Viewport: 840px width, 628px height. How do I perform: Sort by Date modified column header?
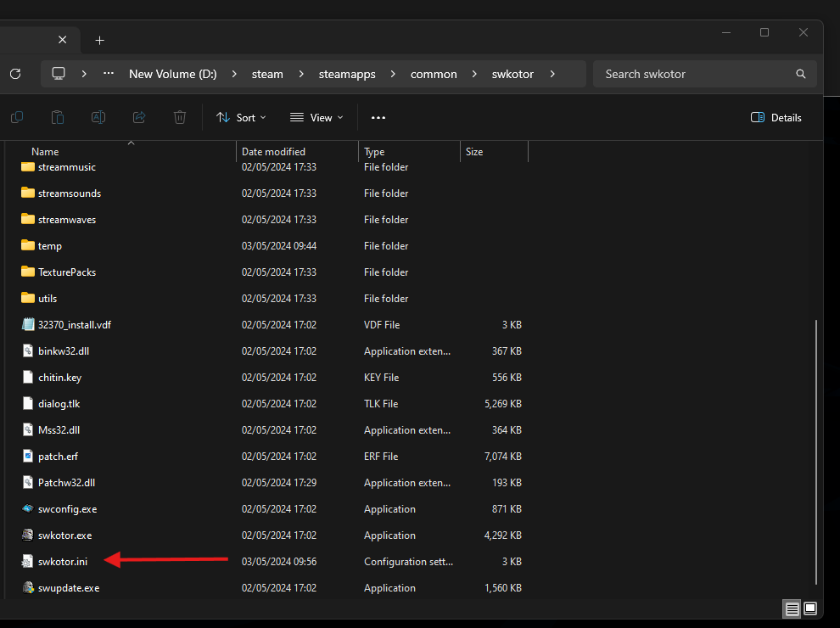(x=273, y=152)
